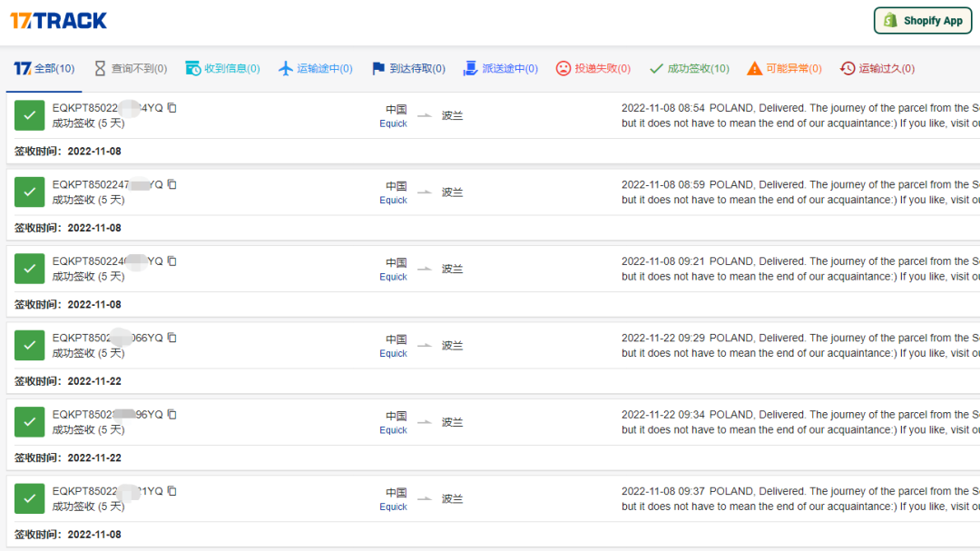Image resolution: width=980 pixels, height=551 pixels.
Task: Select tracking number ending 066YQ
Action: [107, 338]
